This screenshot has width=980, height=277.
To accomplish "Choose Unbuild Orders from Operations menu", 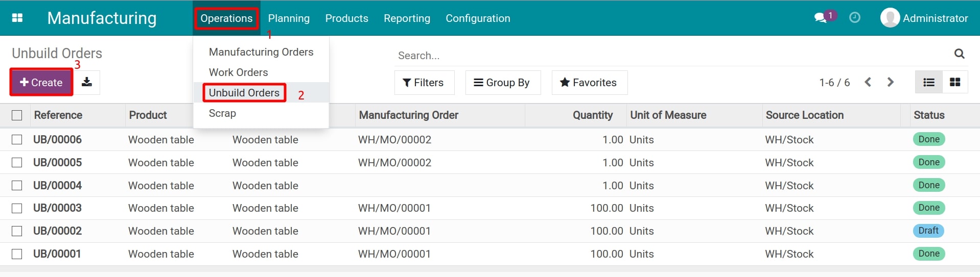I will point(244,93).
